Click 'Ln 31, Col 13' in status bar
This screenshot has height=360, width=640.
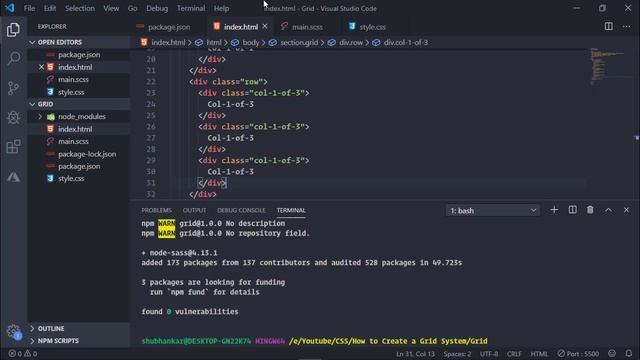point(415,354)
